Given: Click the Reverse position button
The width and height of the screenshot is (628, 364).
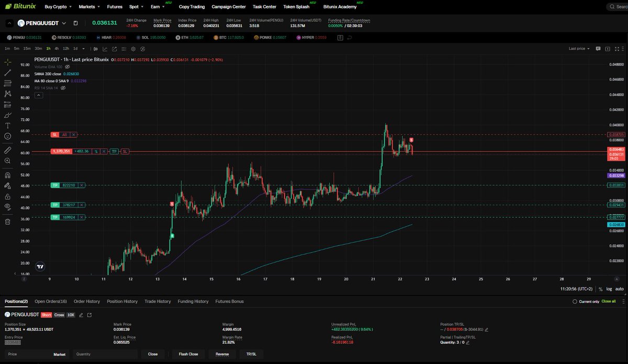Looking at the screenshot, I should click(222, 354).
